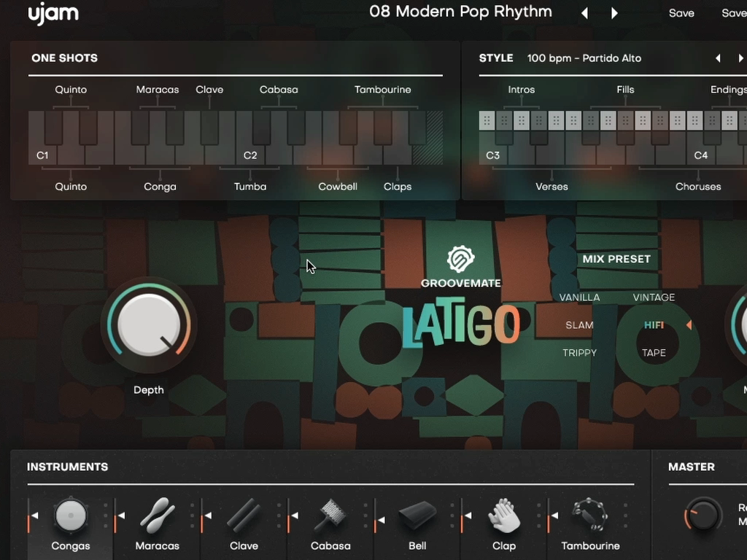The image size is (747, 560).
Task: Click the Intros label in Style
Action: [521, 90]
